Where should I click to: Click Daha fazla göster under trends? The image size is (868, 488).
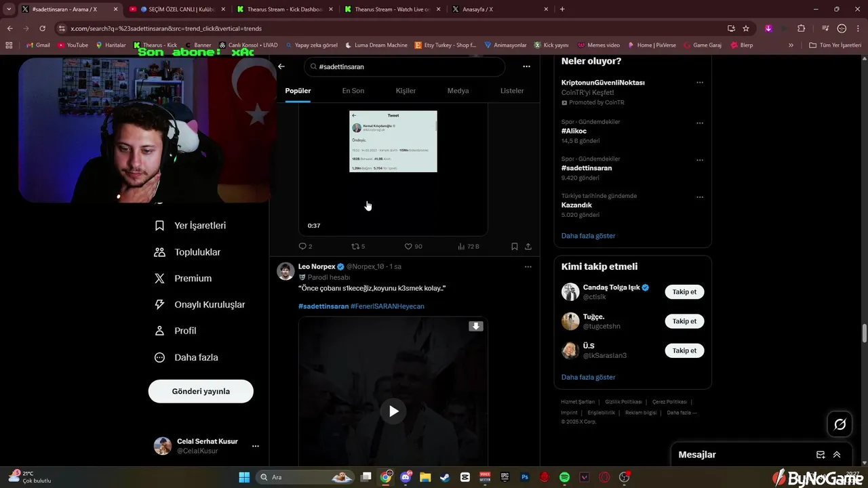[588, 236]
